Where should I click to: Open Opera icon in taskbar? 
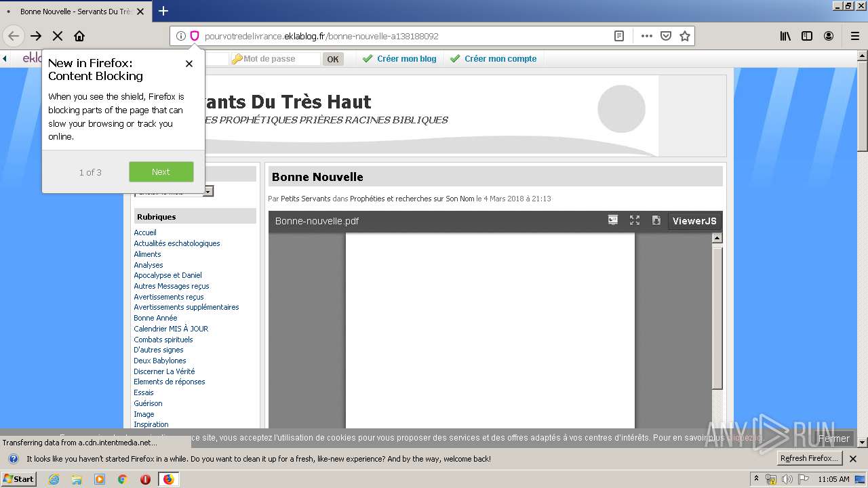coord(145,479)
